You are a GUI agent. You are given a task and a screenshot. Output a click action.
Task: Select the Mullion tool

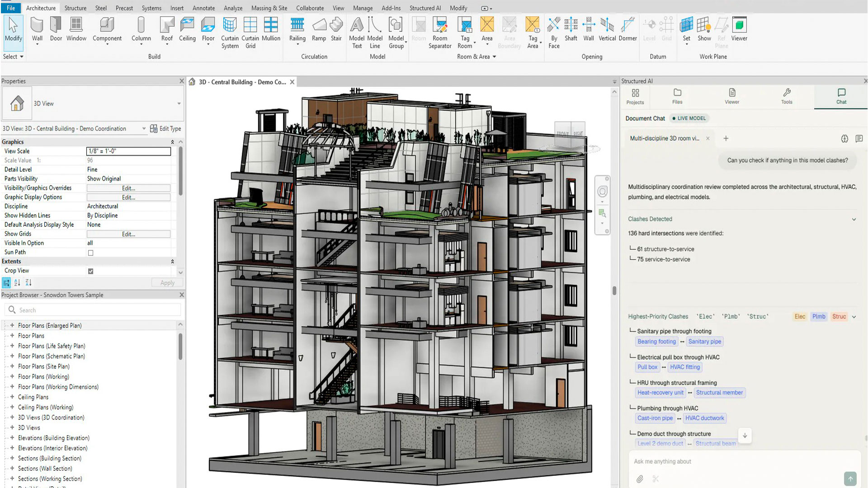pyautogui.click(x=271, y=29)
